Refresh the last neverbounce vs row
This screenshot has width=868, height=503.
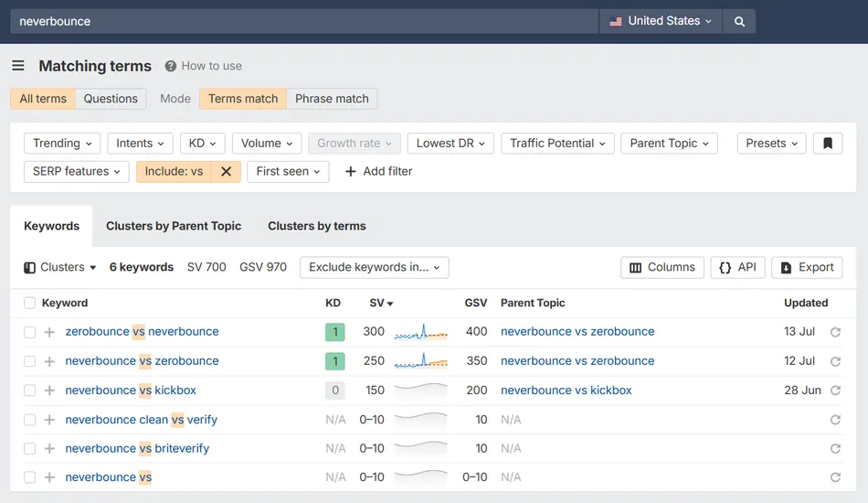click(835, 477)
